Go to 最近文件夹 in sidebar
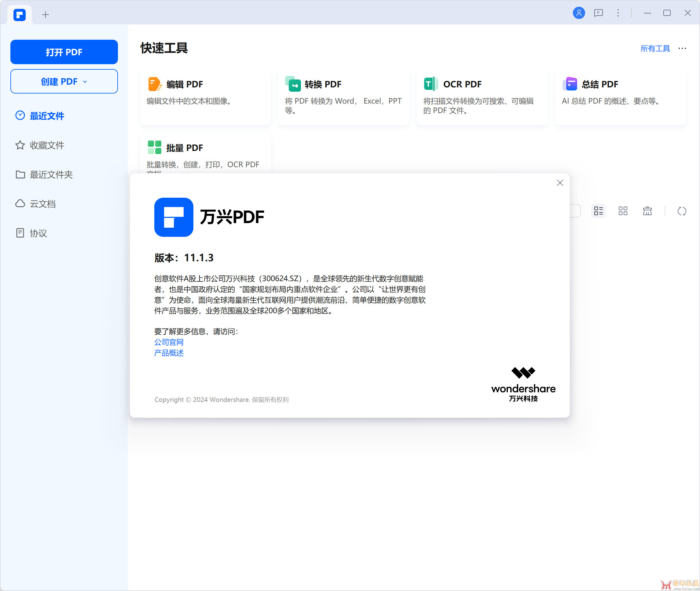The image size is (700, 591). 51,174
